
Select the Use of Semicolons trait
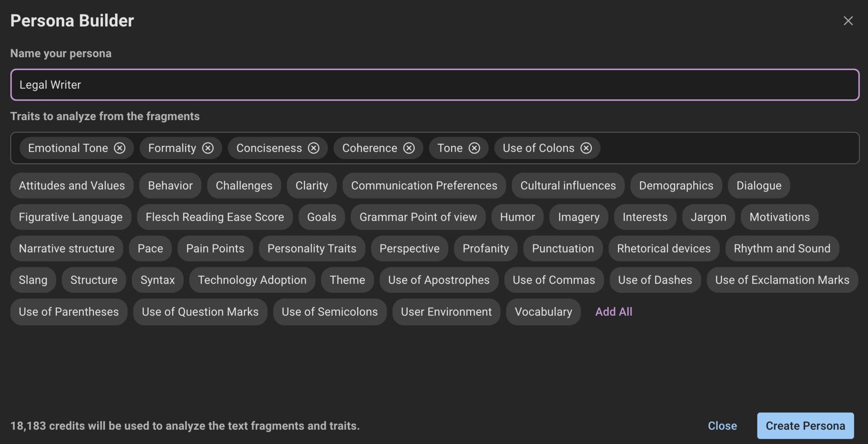pyautogui.click(x=329, y=312)
